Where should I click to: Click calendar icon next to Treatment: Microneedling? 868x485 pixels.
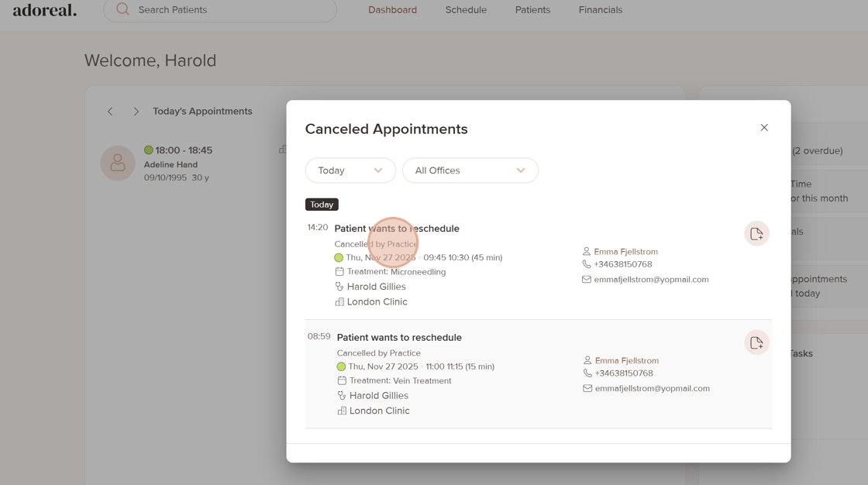pyautogui.click(x=339, y=272)
